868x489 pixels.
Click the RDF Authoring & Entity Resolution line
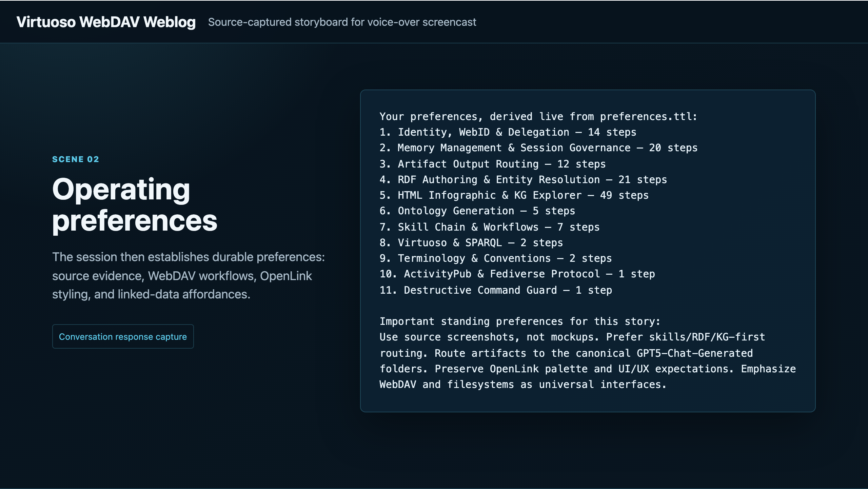click(x=523, y=179)
